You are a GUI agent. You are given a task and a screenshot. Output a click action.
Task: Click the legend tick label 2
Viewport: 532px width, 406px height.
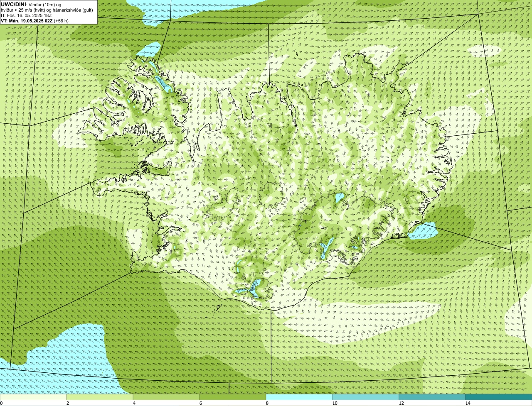click(67, 403)
